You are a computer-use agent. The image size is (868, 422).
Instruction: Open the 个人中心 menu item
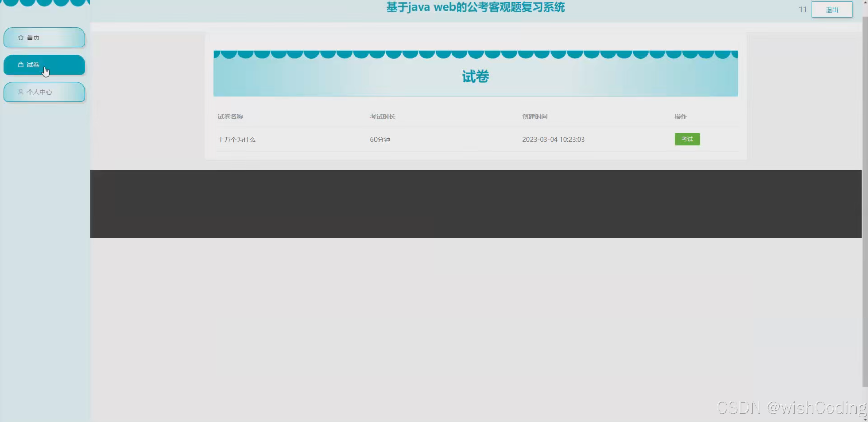pos(40,92)
